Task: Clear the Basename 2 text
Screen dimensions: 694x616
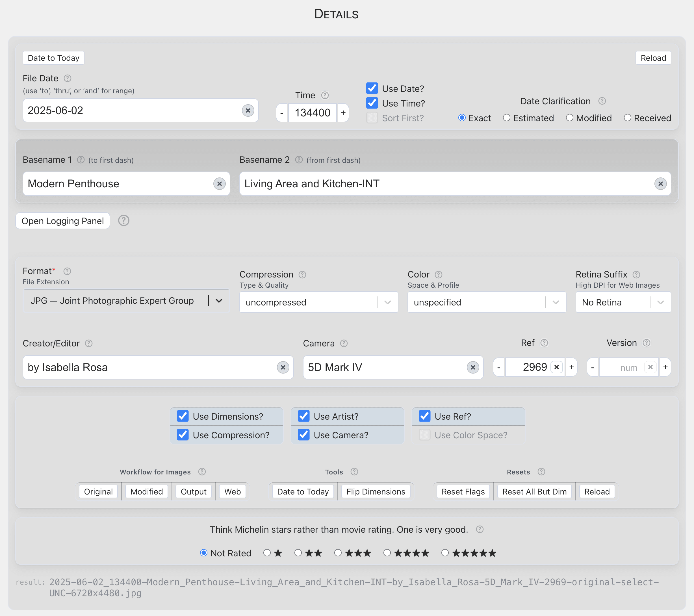Action: [660, 184]
